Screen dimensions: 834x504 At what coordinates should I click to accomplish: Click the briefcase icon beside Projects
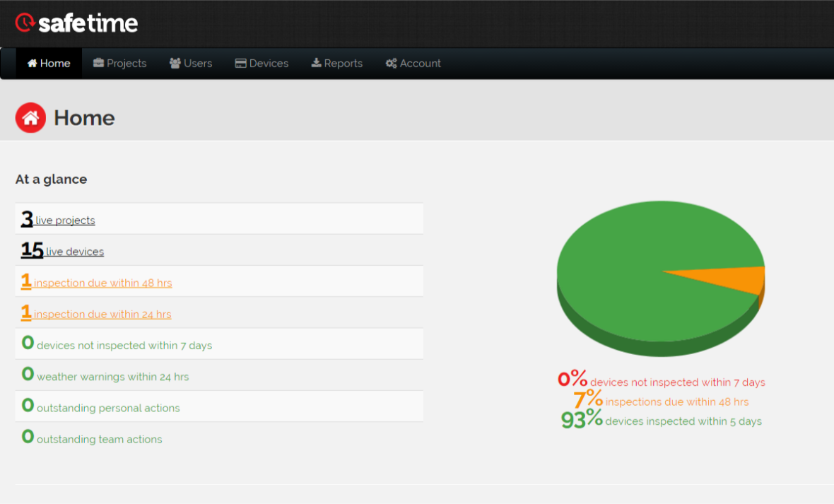[x=98, y=63]
